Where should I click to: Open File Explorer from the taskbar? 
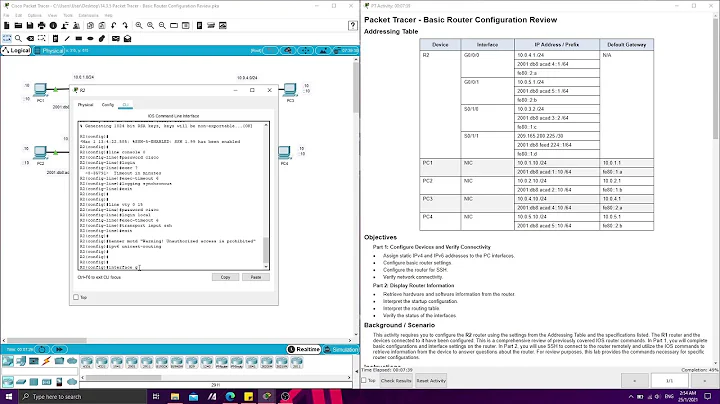(x=175, y=396)
